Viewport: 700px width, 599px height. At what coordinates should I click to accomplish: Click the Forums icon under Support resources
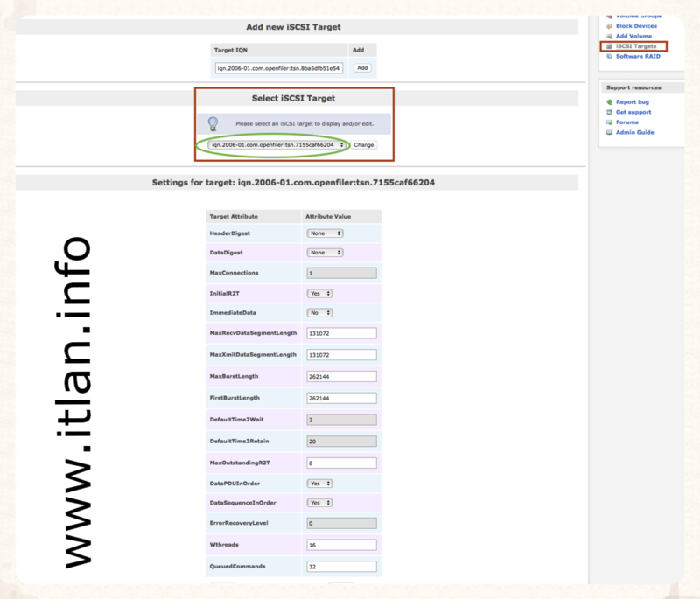[x=609, y=122]
